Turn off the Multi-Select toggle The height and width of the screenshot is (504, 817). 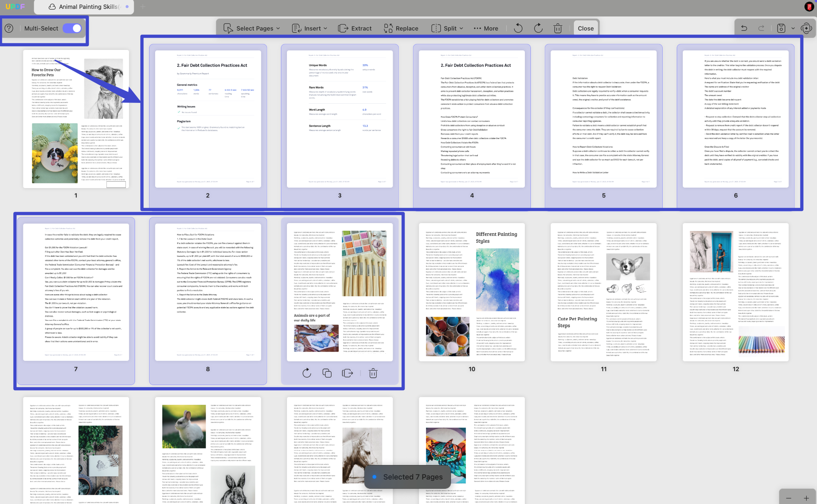pyautogui.click(x=72, y=28)
